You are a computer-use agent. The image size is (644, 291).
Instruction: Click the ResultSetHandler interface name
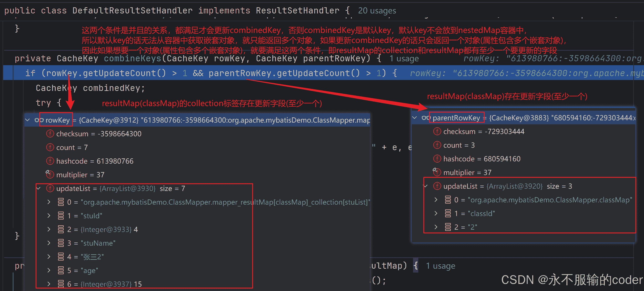pos(297,10)
